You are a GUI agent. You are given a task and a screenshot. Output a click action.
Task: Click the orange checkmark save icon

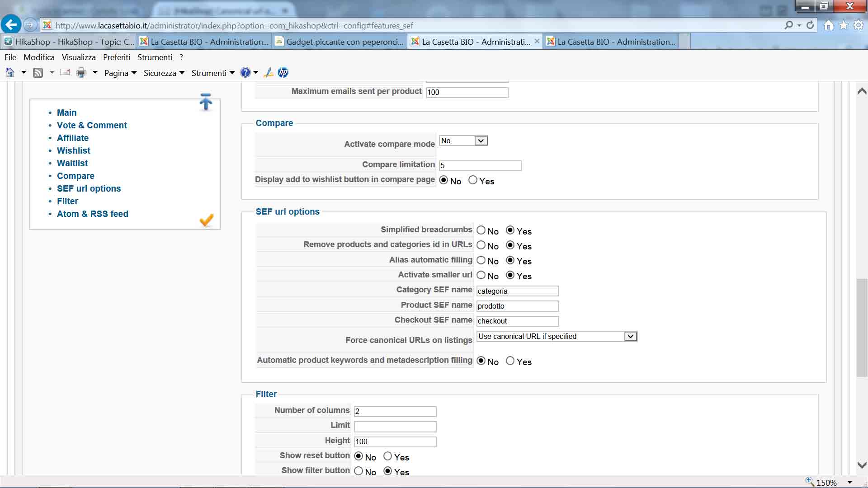coord(206,220)
